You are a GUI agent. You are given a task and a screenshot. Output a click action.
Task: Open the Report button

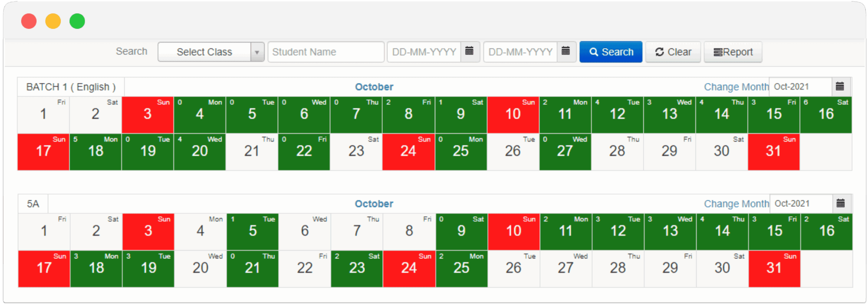(x=733, y=52)
